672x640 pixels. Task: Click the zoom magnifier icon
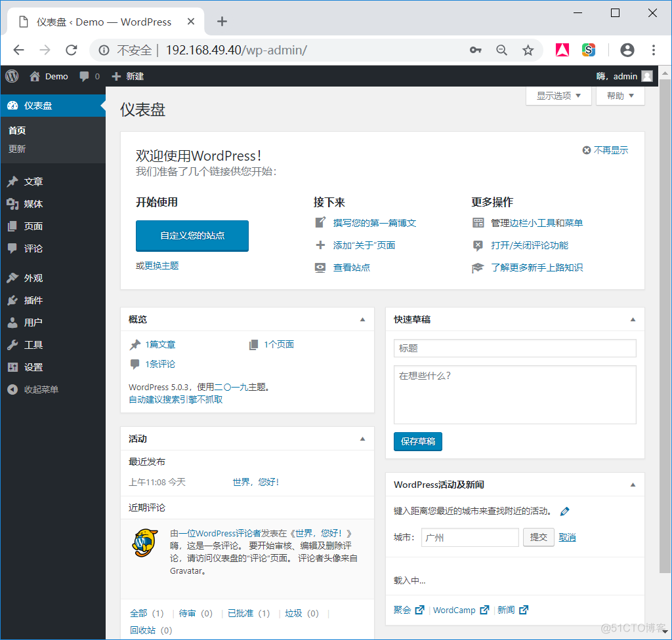tap(502, 50)
